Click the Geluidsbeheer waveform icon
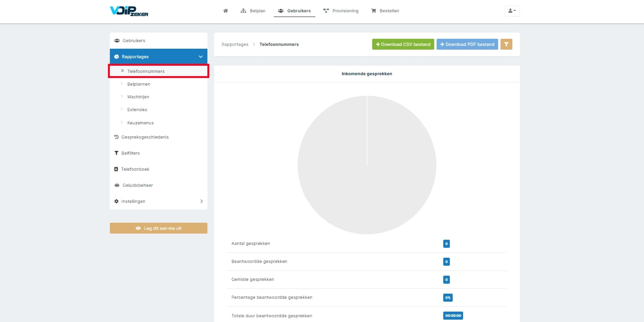Viewport: 644px width, 322px height. [x=117, y=185]
